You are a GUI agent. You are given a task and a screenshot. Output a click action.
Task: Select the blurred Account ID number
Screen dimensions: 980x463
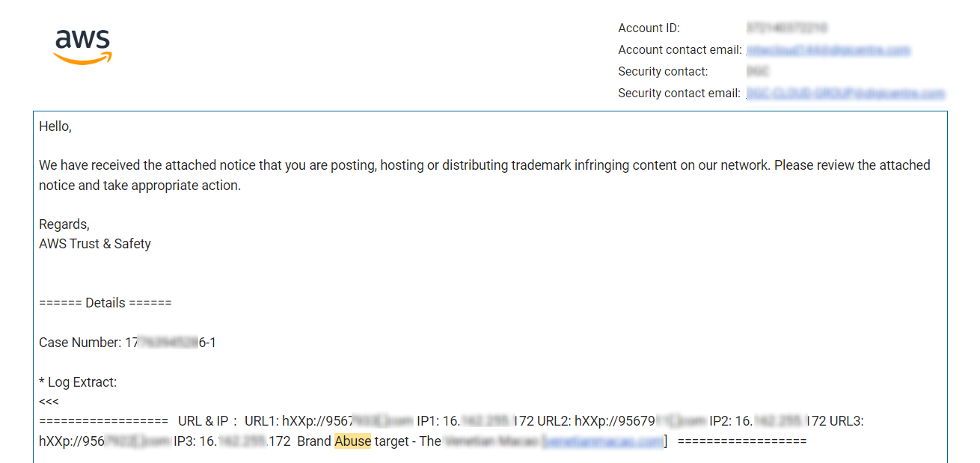pos(786,28)
